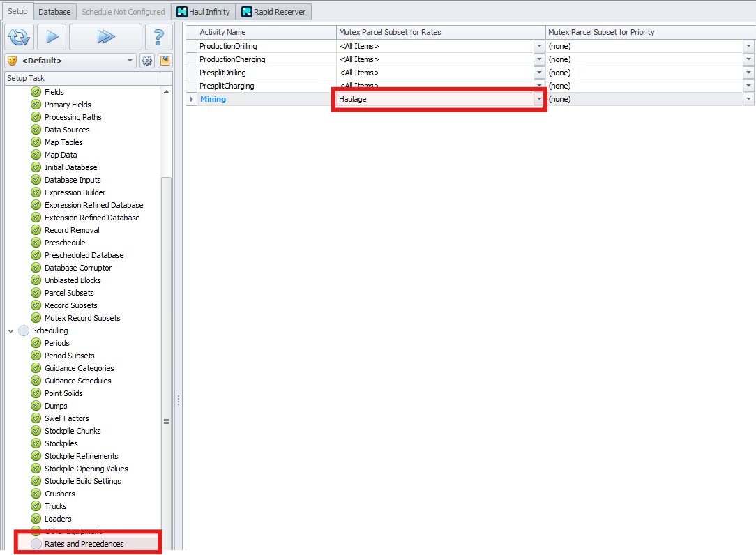The width and height of the screenshot is (756, 555).
Task: Click the grey status circle beside Scheduling
Action: coord(24,330)
